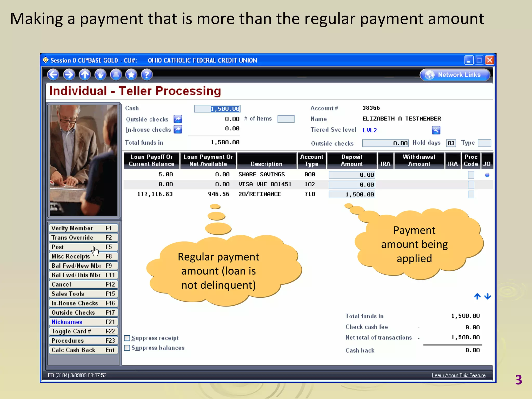Screen dimensions: 532x399
Task: Click the CU*BASE GOLD title bar icon
Action: [46, 60]
